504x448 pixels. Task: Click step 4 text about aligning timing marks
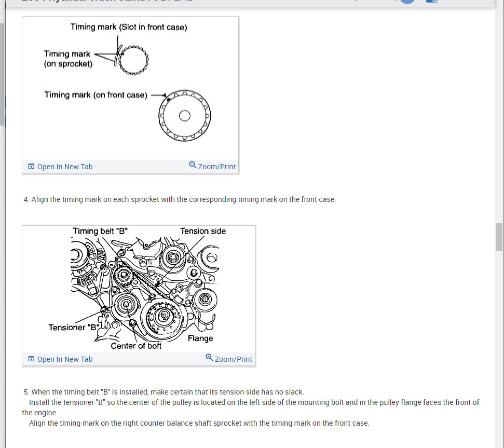tap(180, 199)
